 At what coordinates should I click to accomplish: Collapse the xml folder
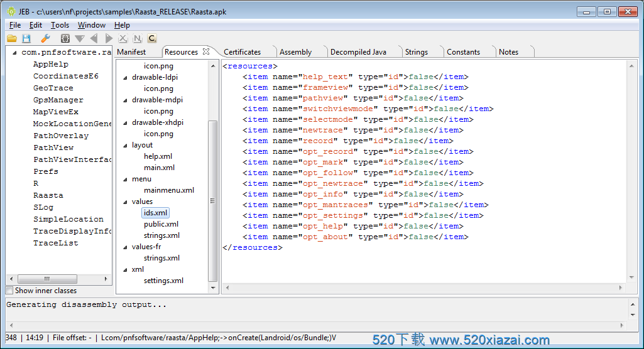(x=125, y=269)
